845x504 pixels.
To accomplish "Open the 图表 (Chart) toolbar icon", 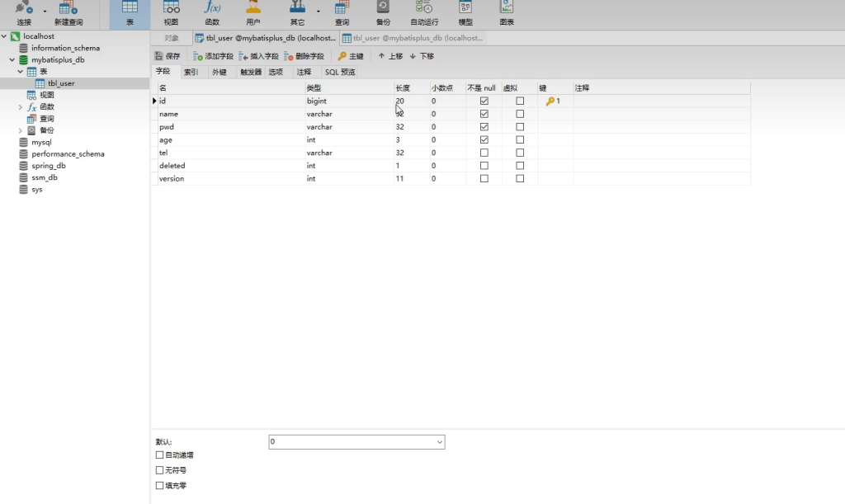I will pos(507,12).
